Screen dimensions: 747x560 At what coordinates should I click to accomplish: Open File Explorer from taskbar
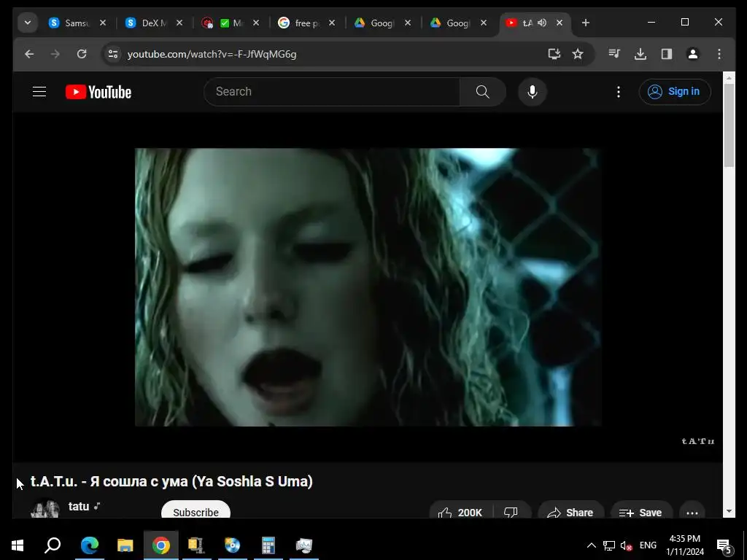tap(125, 545)
